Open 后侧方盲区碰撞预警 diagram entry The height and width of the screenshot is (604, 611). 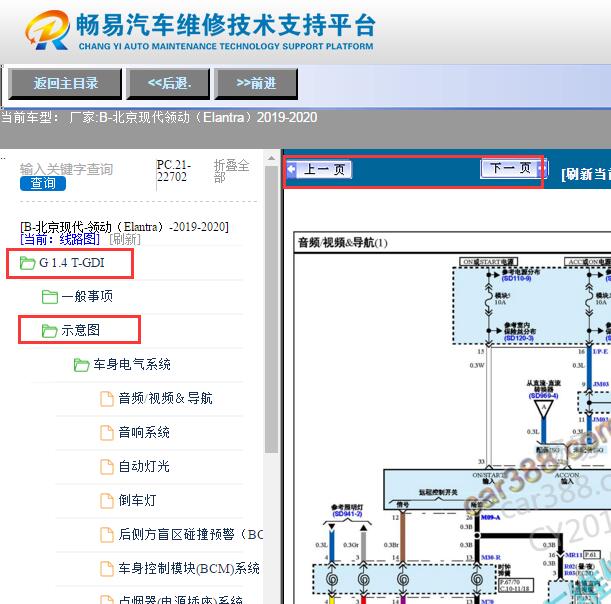point(191,534)
